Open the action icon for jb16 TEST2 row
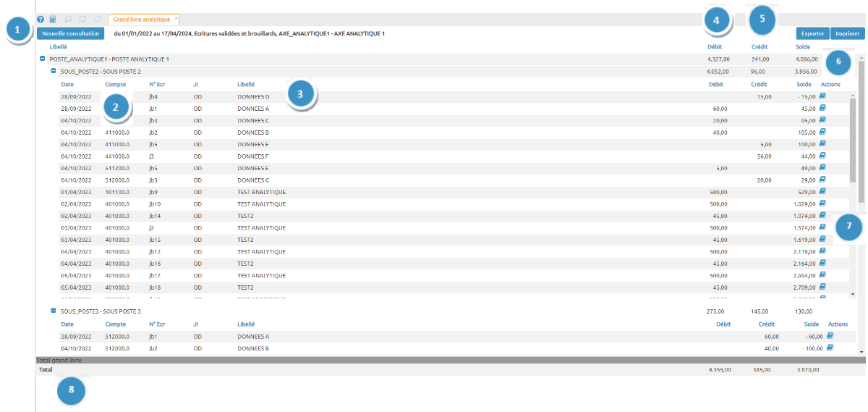 tap(822, 264)
